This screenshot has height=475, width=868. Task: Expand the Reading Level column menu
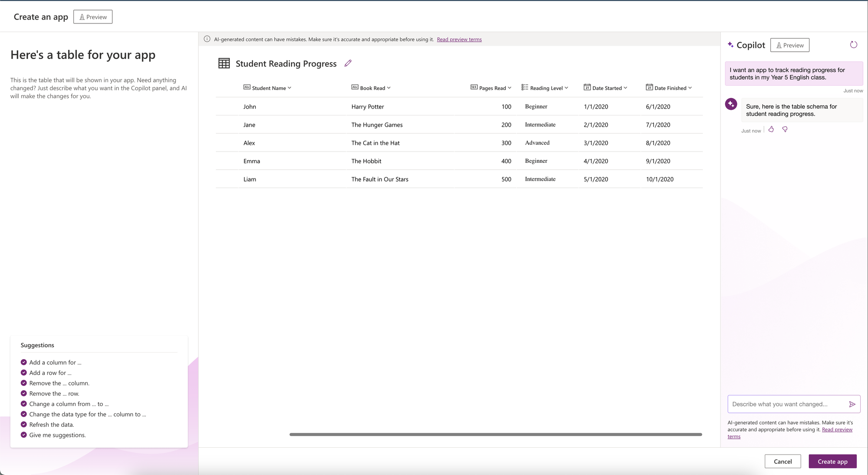[x=566, y=88]
